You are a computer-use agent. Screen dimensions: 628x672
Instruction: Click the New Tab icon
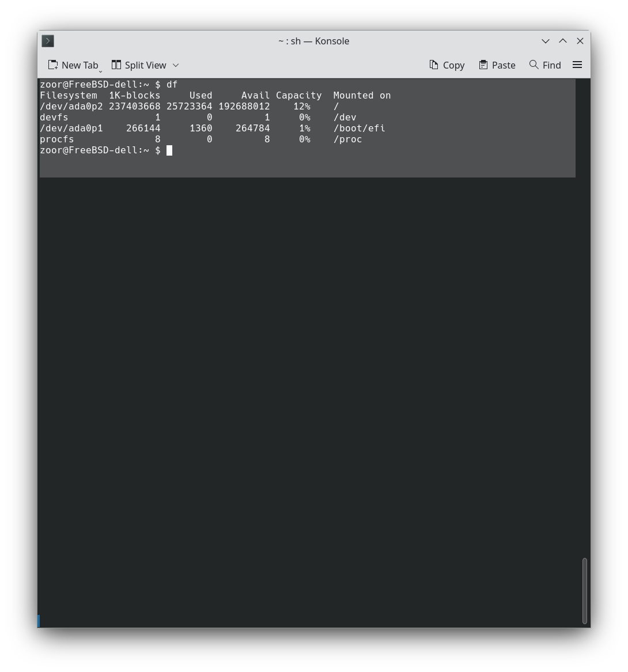[53, 65]
